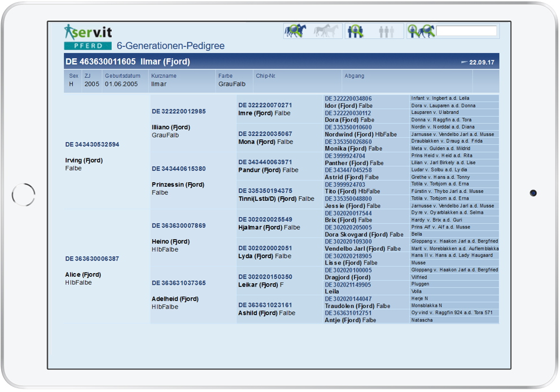Click quick horse search magnifier icon

427,31
